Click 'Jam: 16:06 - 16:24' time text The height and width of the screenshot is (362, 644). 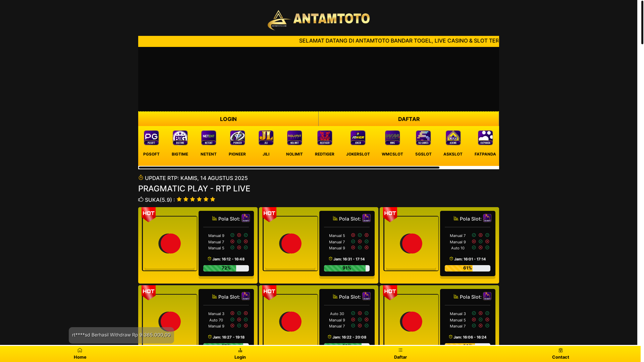(470, 337)
